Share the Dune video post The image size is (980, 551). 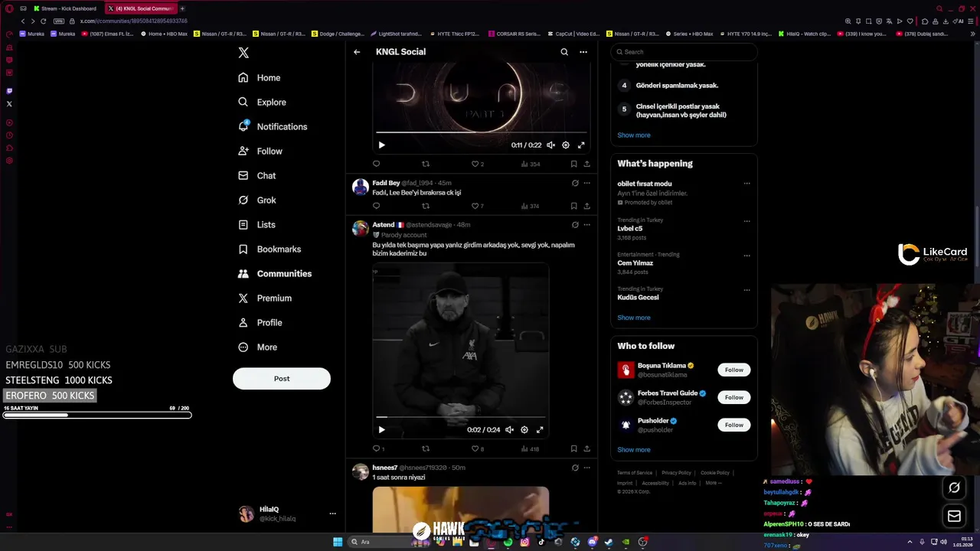click(x=587, y=164)
